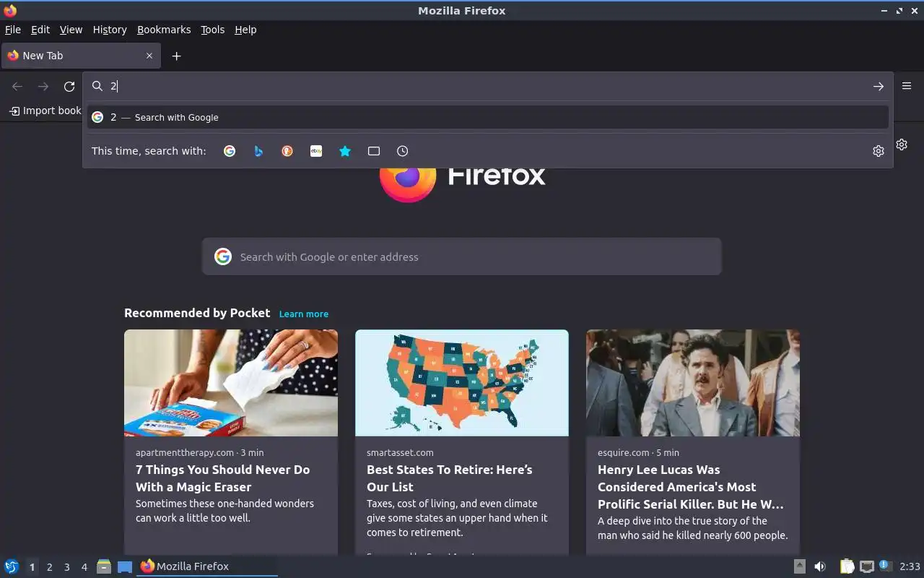Select the '2 — Search with Google' suggestion

[x=487, y=117]
